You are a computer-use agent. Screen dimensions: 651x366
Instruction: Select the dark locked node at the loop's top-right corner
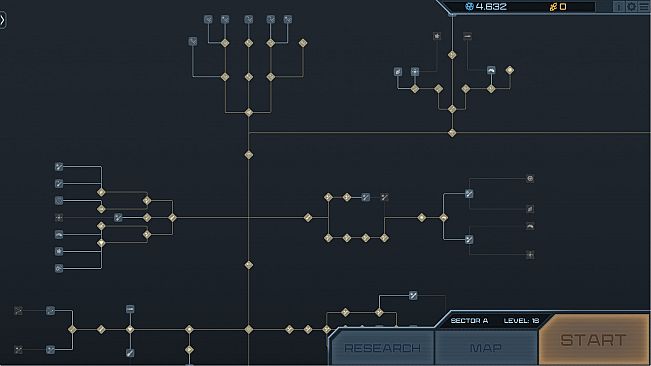point(384,197)
